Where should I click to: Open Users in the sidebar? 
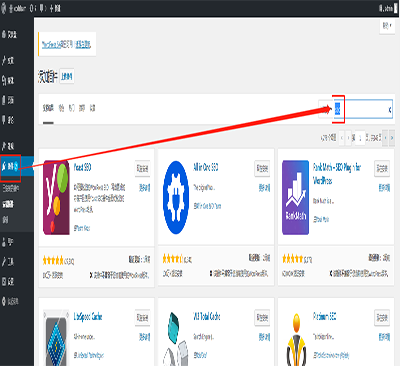coord(8,242)
